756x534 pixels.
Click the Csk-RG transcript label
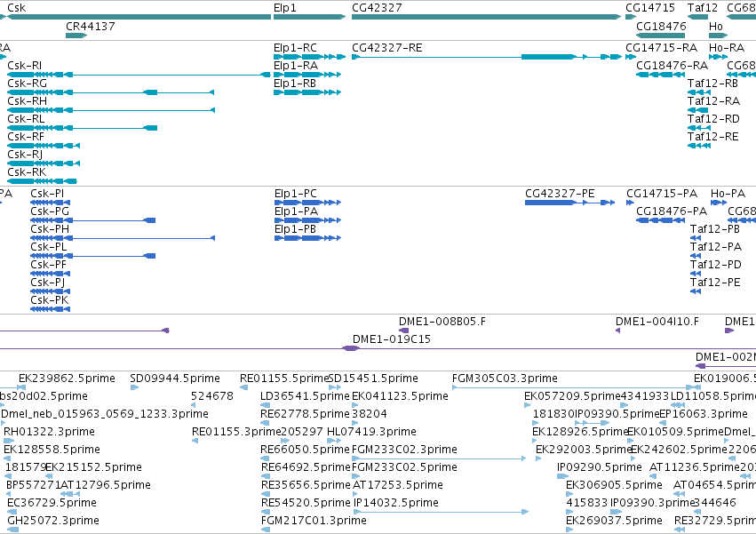[27, 84]
